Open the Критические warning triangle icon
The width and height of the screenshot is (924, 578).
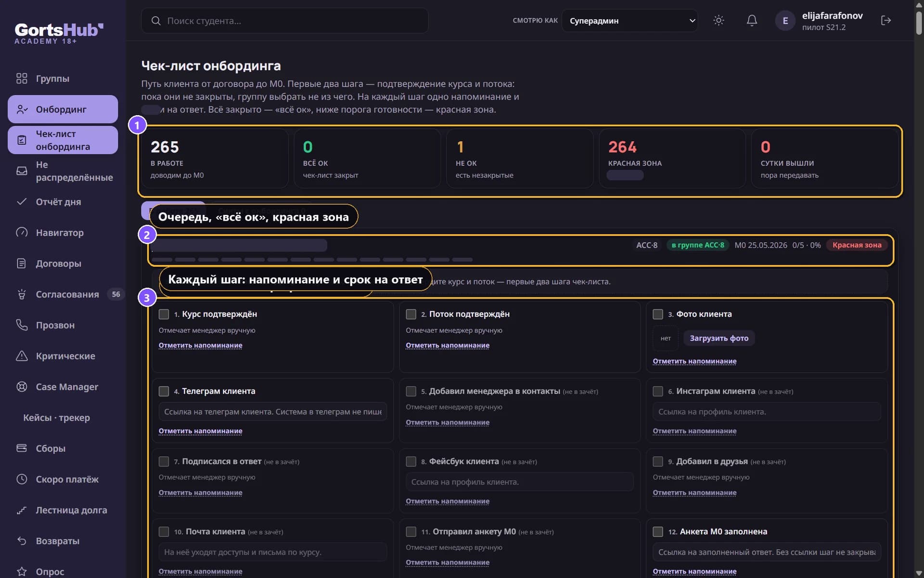[22, 356]
